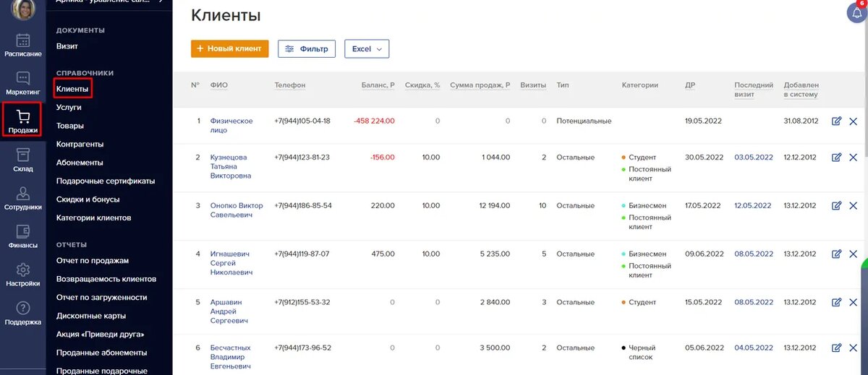The image size is (868, 375).
Task: Sort by Скидка, % column header
Action: point(422,85)
